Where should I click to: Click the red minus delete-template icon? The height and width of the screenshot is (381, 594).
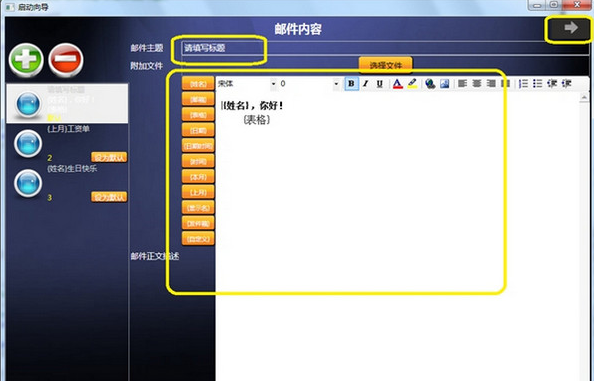coord(66,60)
